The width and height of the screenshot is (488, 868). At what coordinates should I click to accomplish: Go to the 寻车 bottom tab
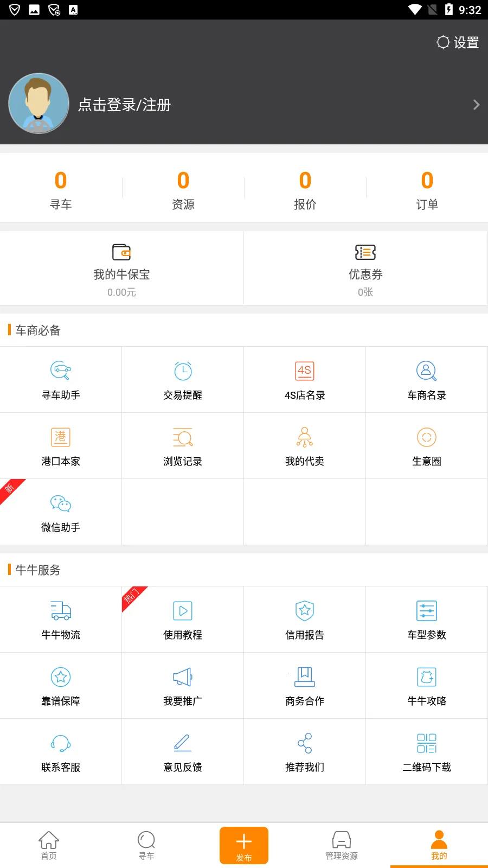146,845
